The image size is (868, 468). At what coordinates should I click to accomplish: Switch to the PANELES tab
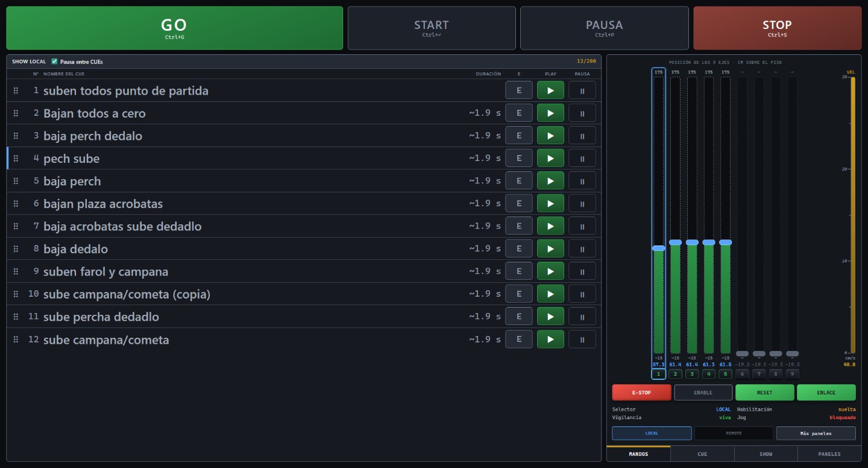coord(829,454)
